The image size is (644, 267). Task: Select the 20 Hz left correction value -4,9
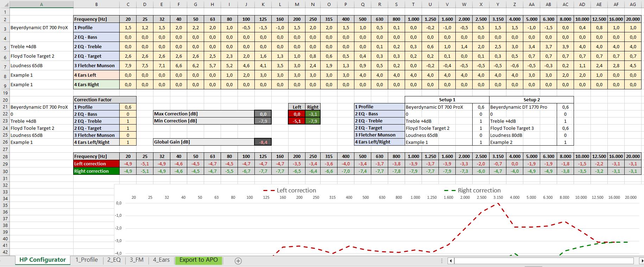tap(128, 164)
